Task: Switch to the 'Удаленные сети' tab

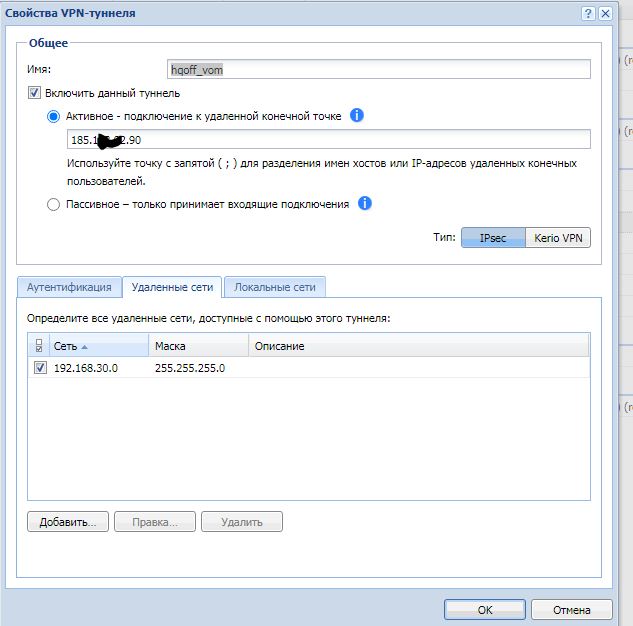Action: 172,287
